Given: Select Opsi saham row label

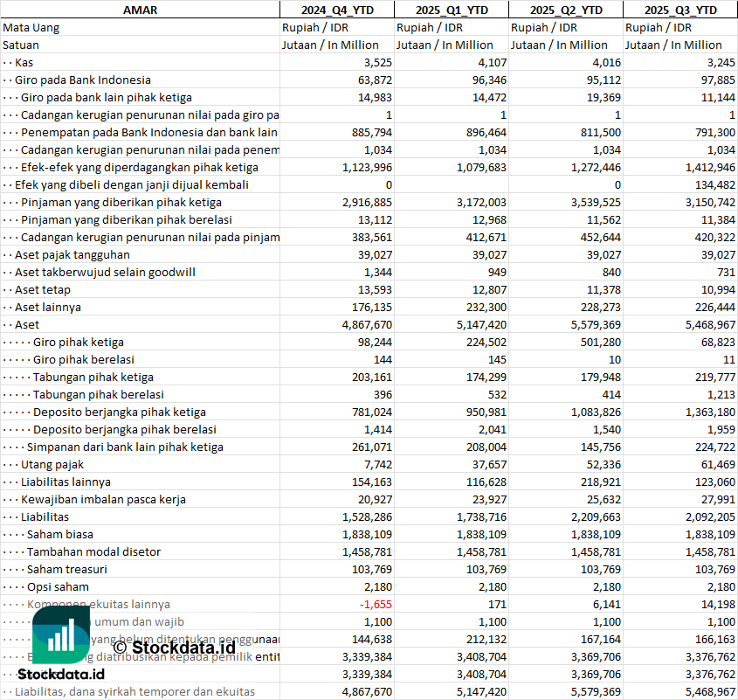Looking at the screenshot, I should (58, 586).
